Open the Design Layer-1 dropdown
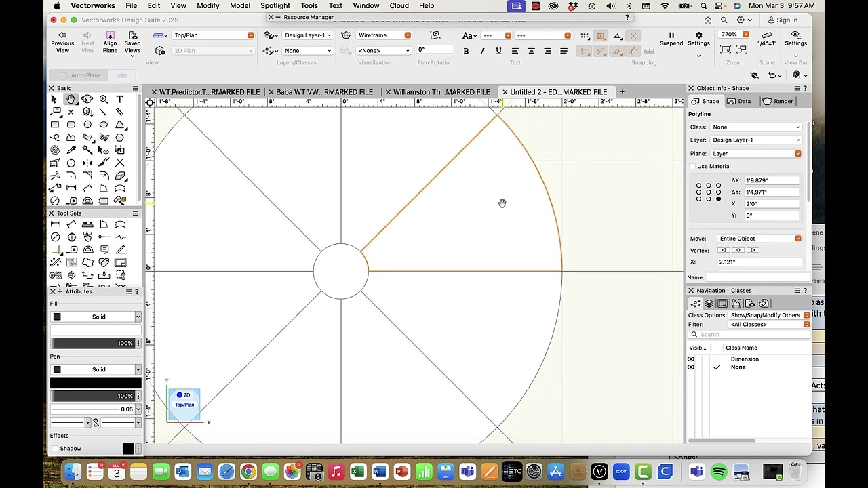 click(x=308, y=35)
